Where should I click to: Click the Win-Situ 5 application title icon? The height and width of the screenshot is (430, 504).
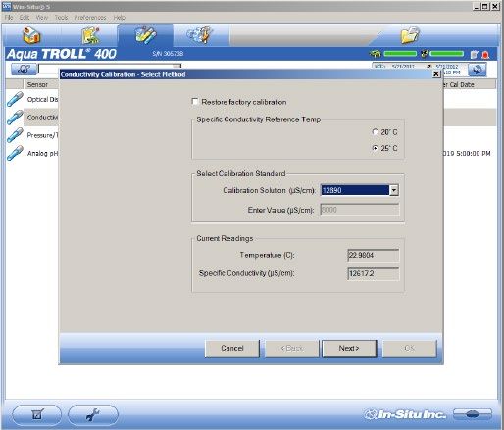(x=7, y=6)
